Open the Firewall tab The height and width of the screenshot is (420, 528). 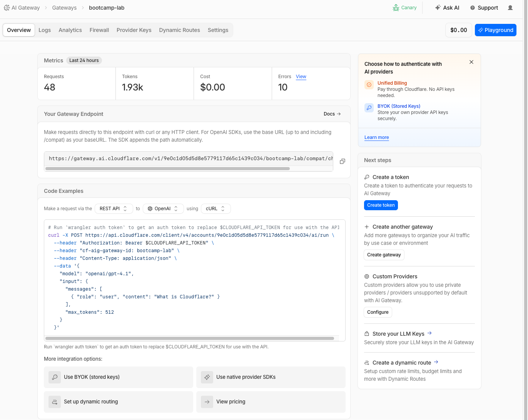pos(99,30)
